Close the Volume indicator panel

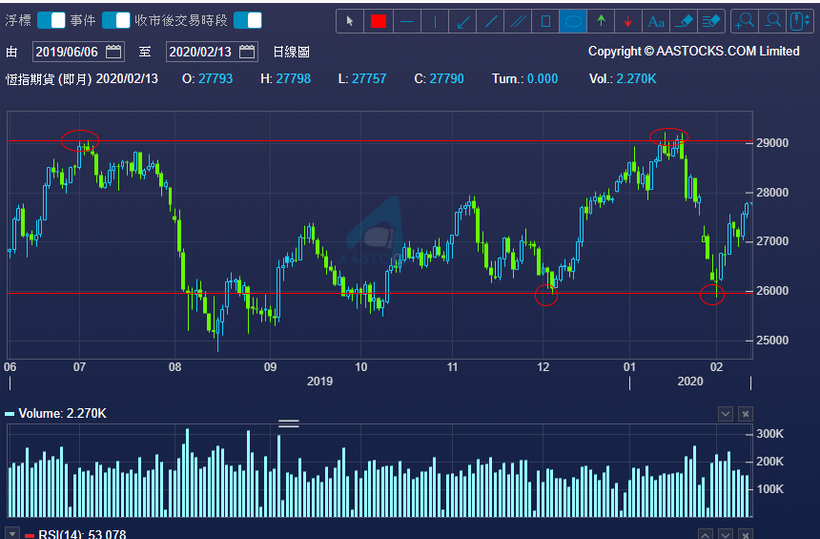(x=746, y=414)
